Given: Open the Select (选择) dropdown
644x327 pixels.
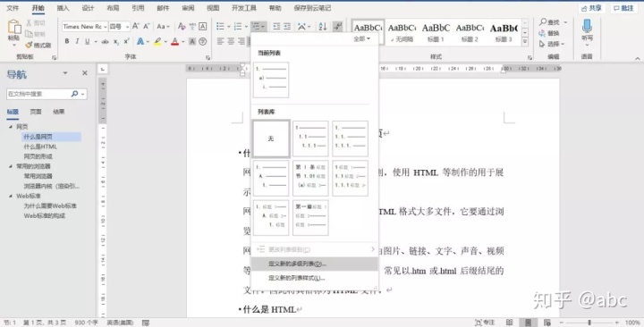Looking at the screenshot, I should coord(552,44).
